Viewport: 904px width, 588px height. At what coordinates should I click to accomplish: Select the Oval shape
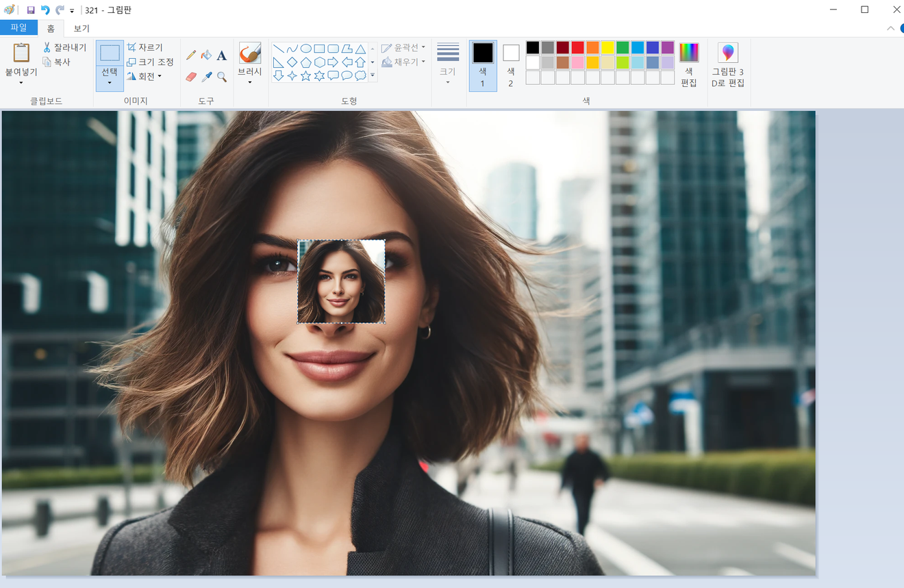(306, 49)
